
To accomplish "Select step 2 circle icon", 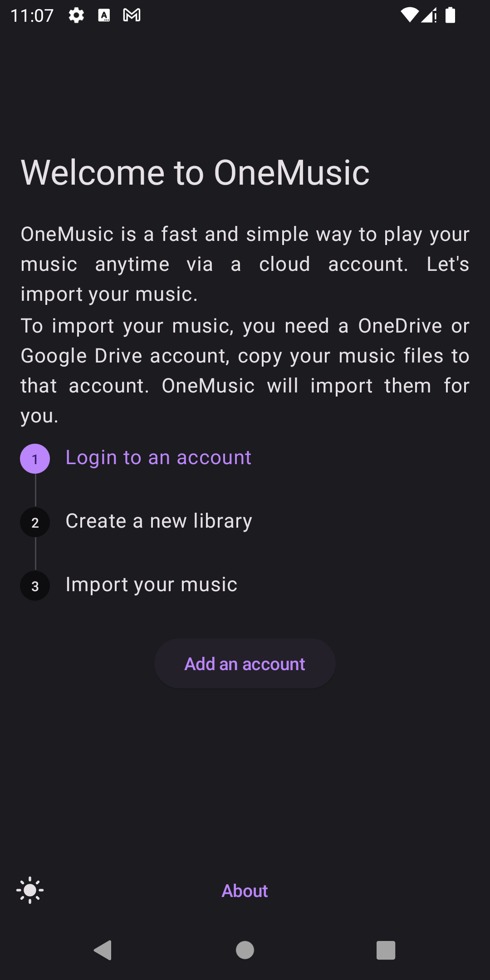I will [x=35, y=522].
